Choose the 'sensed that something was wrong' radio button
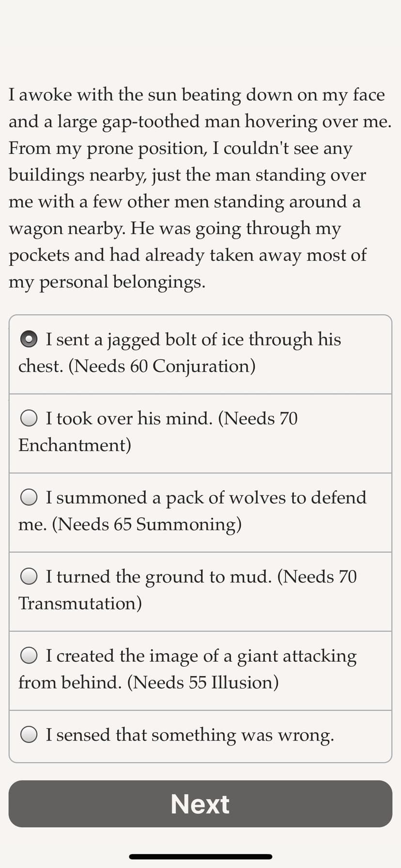Viewport: 401px width, 868px height. click(29, 735)
